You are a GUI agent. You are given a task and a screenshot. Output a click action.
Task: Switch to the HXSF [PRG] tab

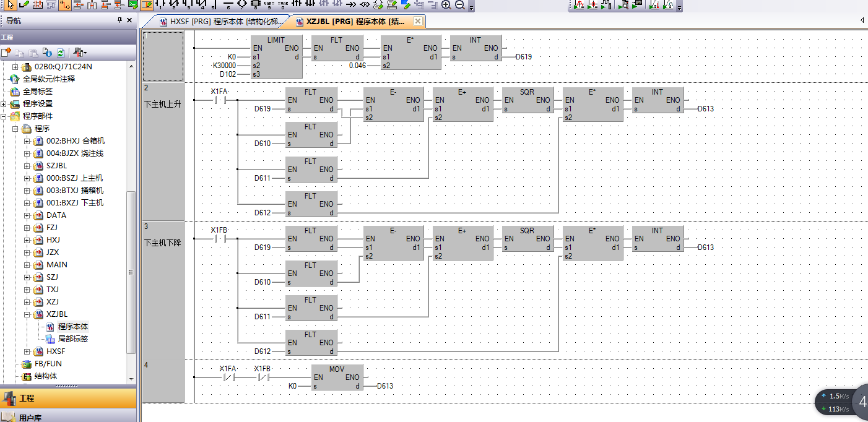pyautogui.click(x=220, y=22)
